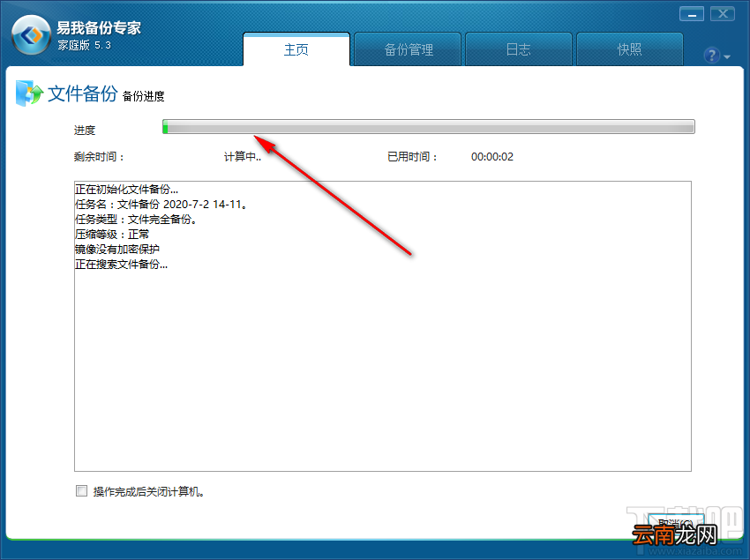Click the log line 镜像没有加密保护
Image resolution: width=750 pixels, height=560 pixels.
point(117,249)
